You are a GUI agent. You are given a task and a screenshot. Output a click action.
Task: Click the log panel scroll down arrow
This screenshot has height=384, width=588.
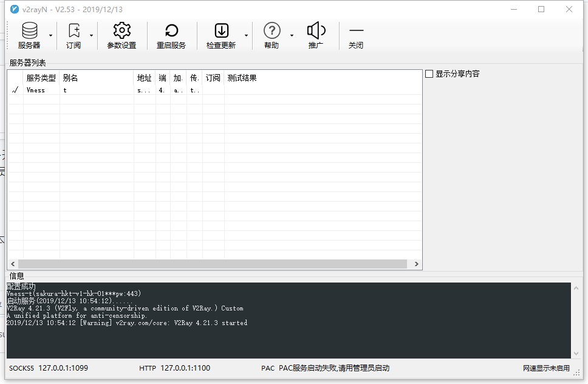point(576,354)
